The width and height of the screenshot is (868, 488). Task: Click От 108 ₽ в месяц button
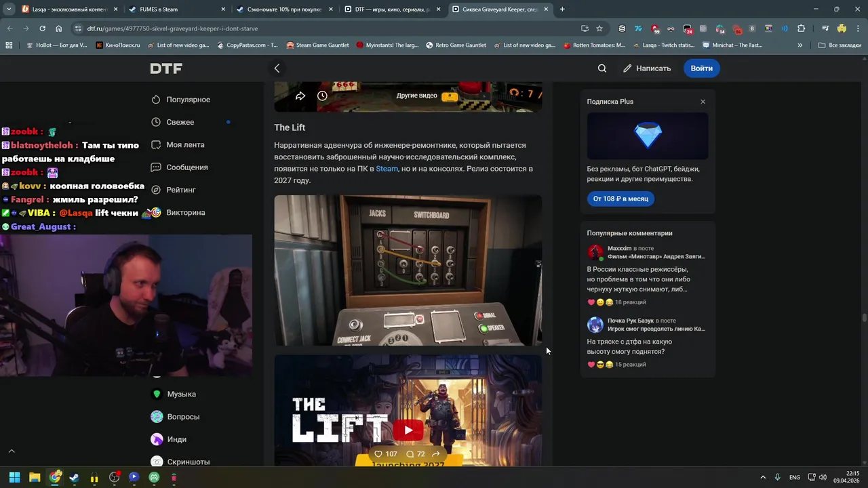(x=620, y=199)
